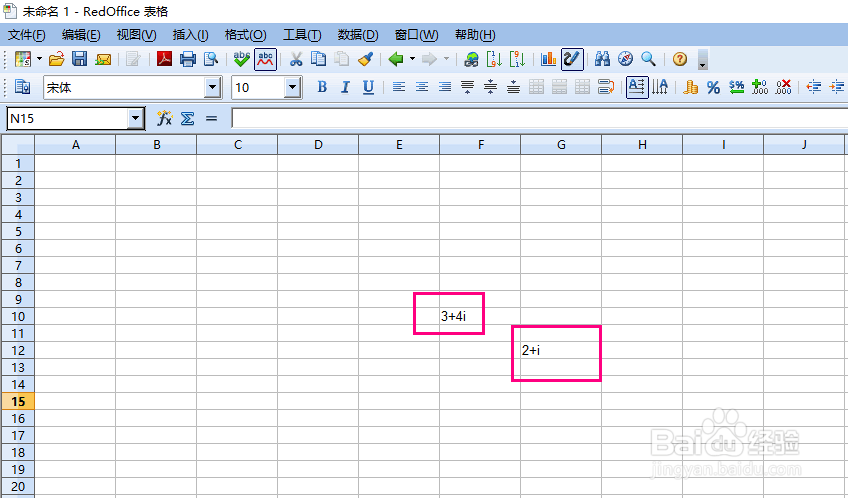
Task: Decrease indent icon
Action: (813, 87)
